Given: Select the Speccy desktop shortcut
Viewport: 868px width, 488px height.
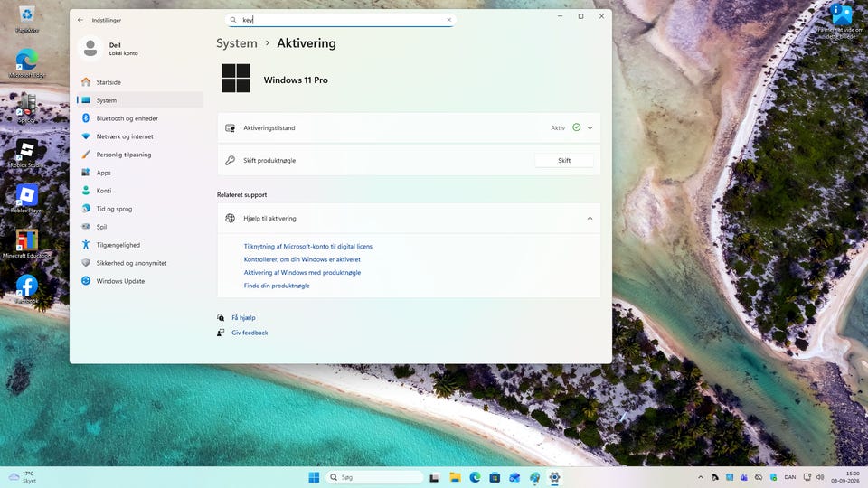Looking at the screenshot, I should click(26, 108).
